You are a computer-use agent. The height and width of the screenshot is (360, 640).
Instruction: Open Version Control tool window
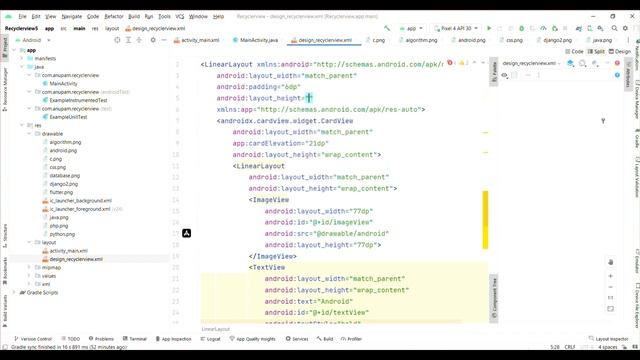pos(33,339)
